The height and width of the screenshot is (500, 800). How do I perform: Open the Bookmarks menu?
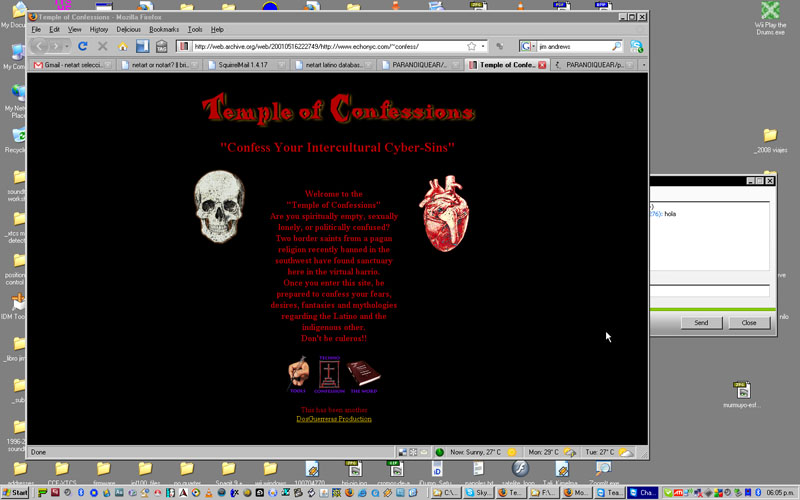163,29
